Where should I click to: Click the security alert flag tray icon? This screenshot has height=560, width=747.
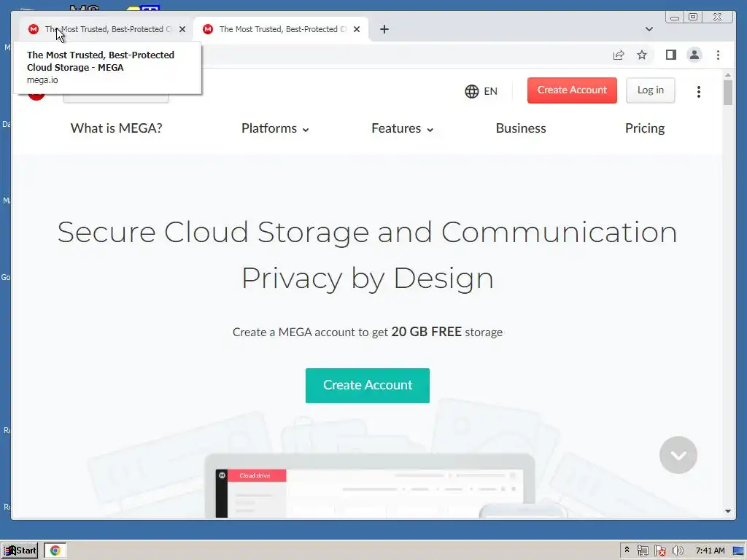click(x=659, y=551)
